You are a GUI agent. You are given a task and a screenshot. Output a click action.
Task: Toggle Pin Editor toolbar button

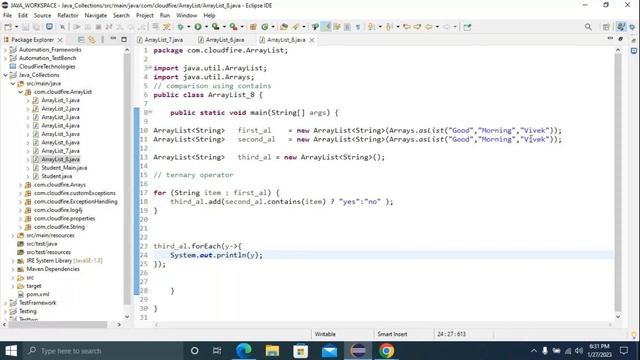467,27
